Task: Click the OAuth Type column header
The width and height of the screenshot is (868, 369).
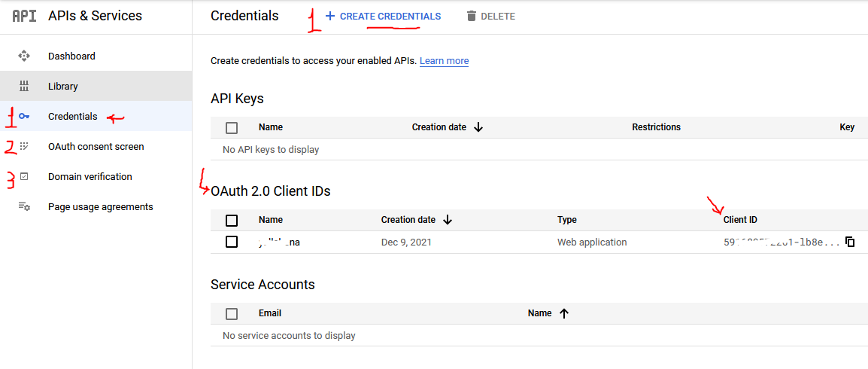Action: pos(567,220)
